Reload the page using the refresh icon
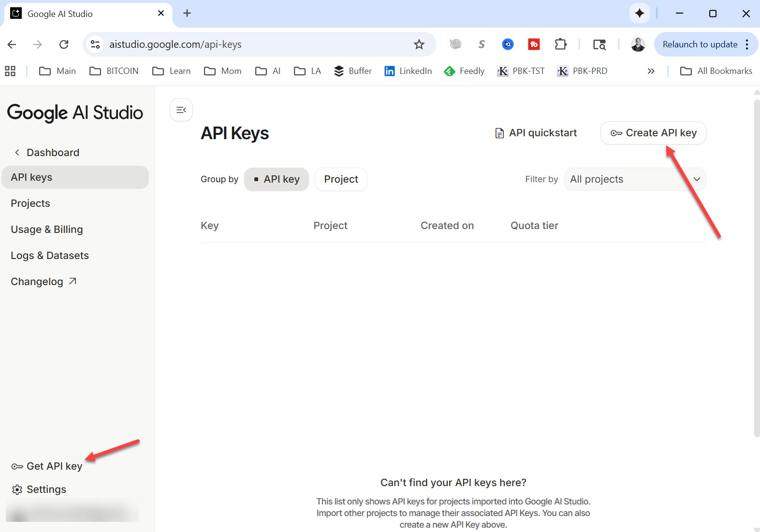 pos(64,44)
